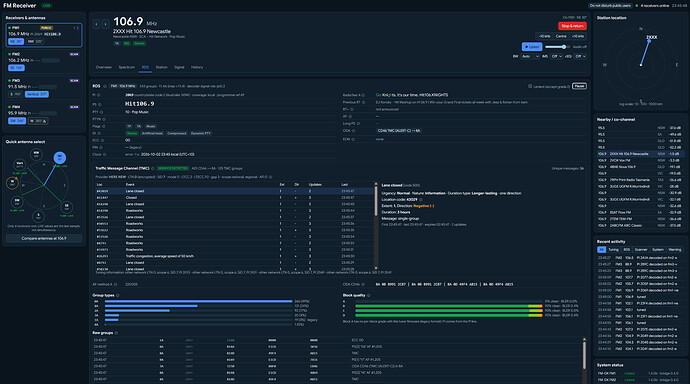Open the iMS Off dropdown
The height and width of the screenshot is (384, 690).
coord(557,56)
